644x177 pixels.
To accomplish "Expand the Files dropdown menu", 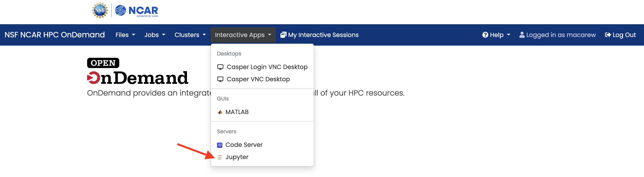I will [125, 35].
